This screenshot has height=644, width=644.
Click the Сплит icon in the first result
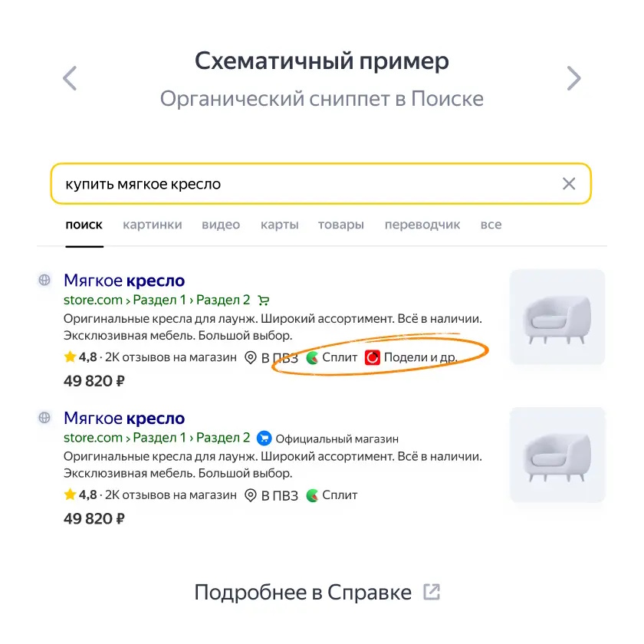click(313, 357)
